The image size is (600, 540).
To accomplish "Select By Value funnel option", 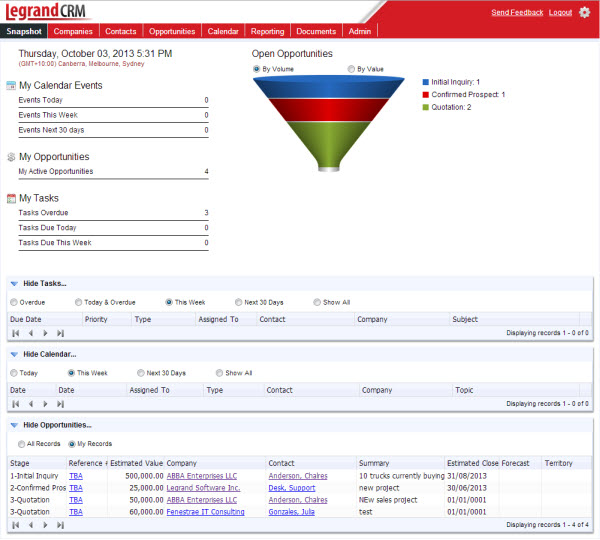I will pyautogui.click(x=351, y=69).
